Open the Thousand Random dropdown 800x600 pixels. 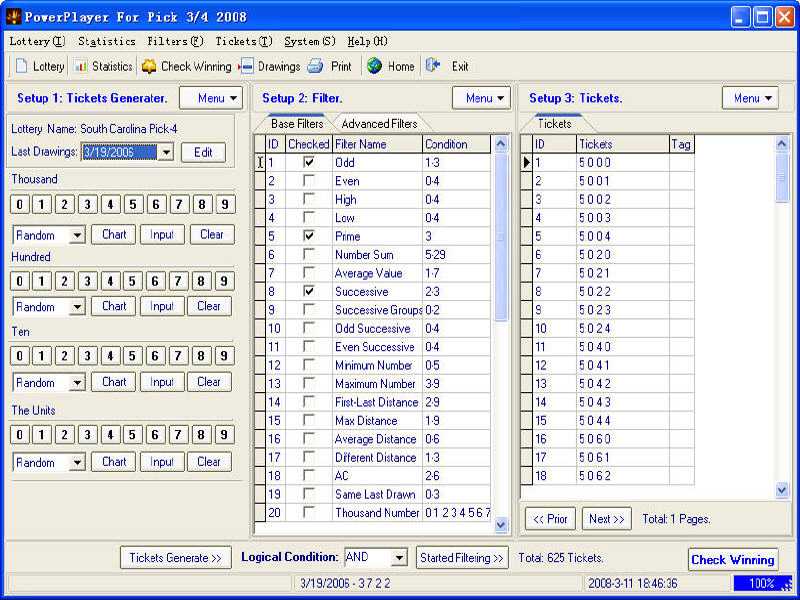pos(77,236)
